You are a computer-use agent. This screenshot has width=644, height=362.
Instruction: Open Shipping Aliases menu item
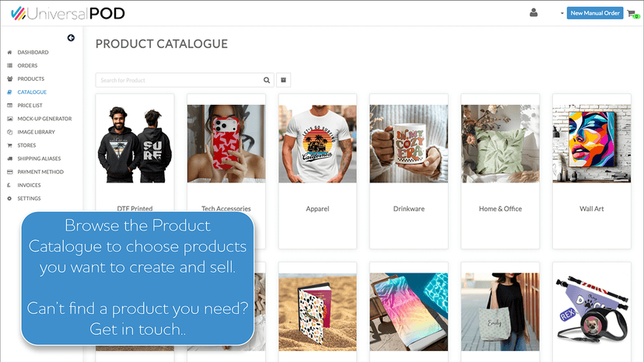point(39,158)
